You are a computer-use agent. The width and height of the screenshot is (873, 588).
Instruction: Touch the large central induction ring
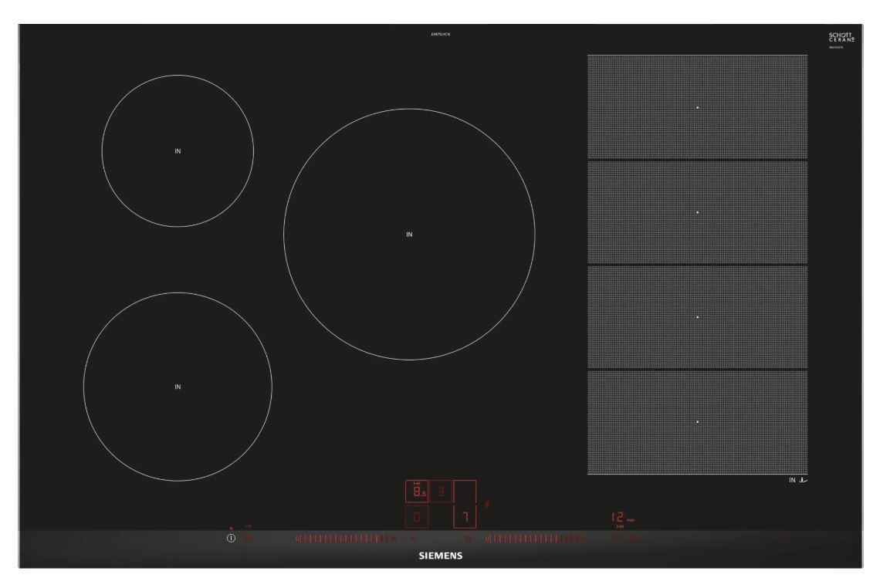pyautogui.click(x=409, y=235)
